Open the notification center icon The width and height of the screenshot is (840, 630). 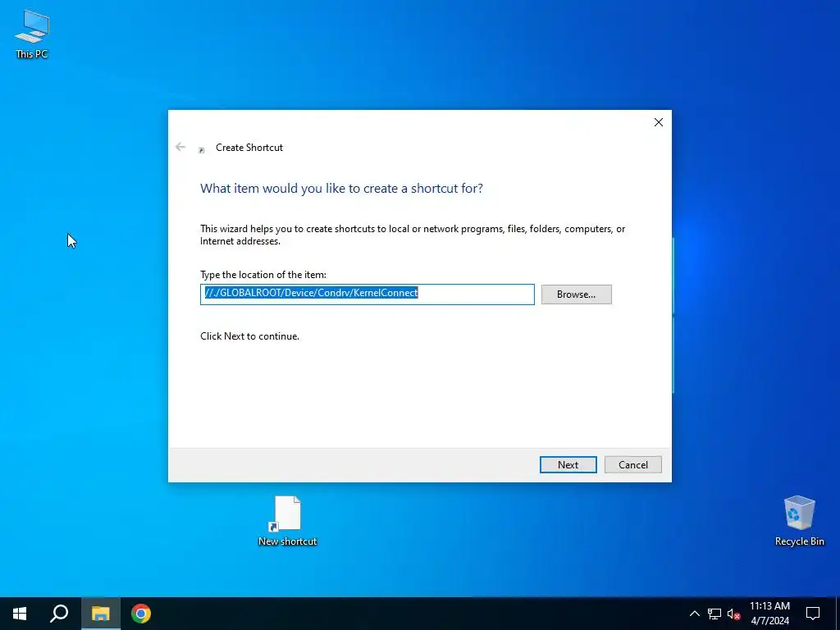click(x=813, y=614)
